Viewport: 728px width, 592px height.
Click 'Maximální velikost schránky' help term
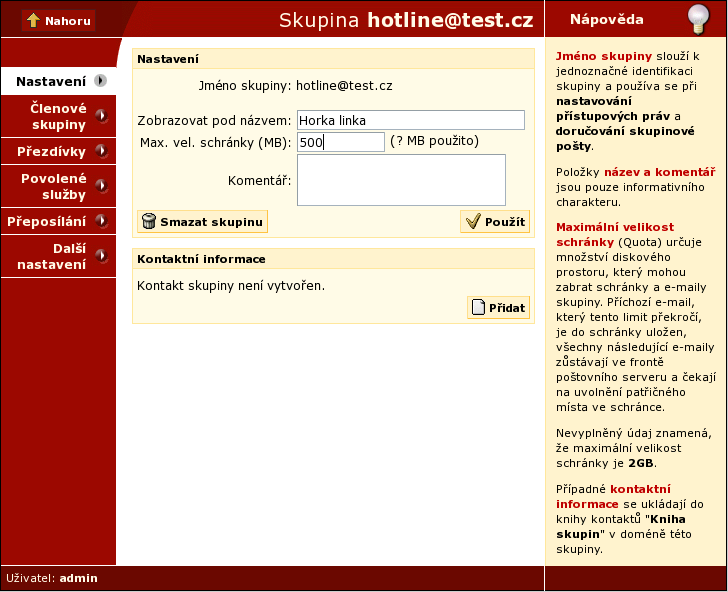615,234
